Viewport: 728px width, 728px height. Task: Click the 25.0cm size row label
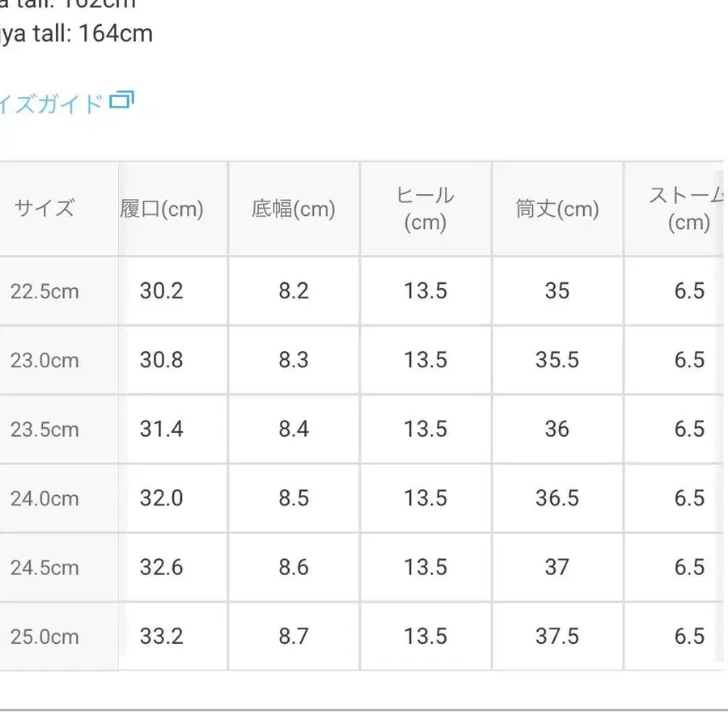(x=44, y=637)
